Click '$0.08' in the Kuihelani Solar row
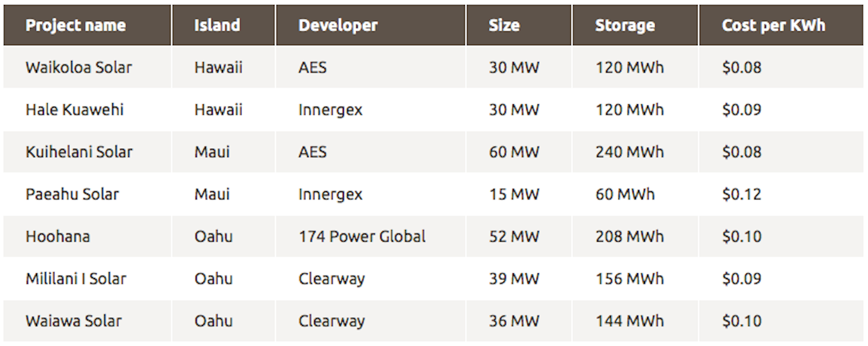Image resolution: width=868 pixels, height=346 pixels. (x=742, y=152)
